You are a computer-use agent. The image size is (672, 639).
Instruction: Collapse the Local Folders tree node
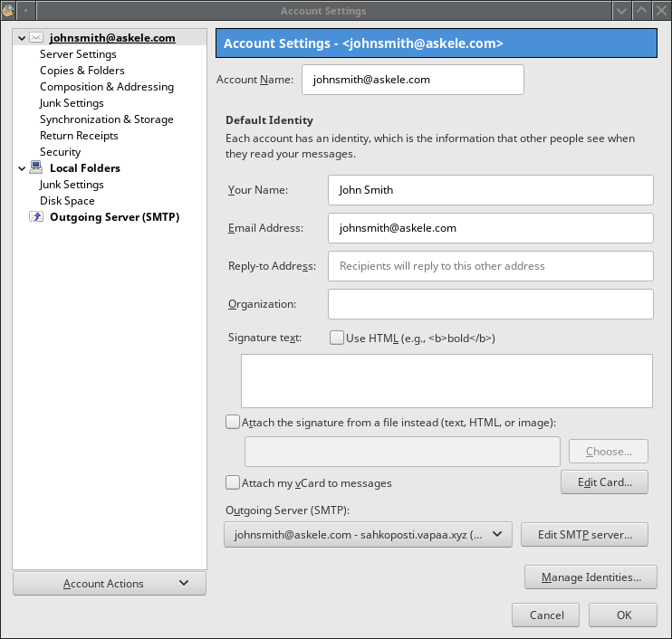pos(22,168)
